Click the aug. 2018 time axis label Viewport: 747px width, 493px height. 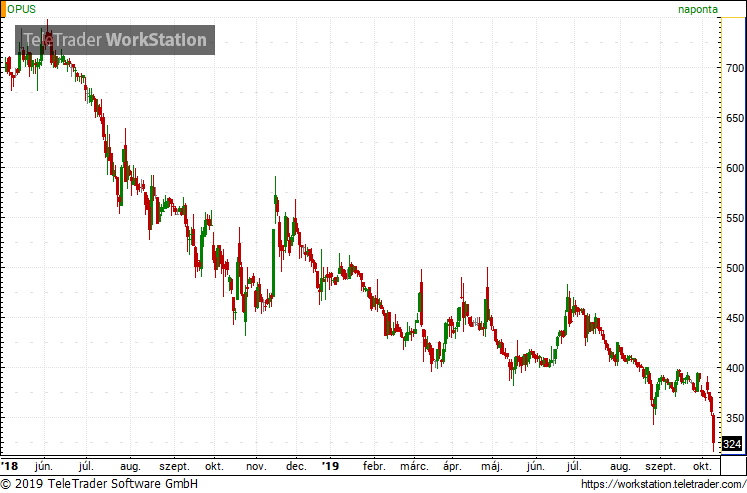pos(130,467)
